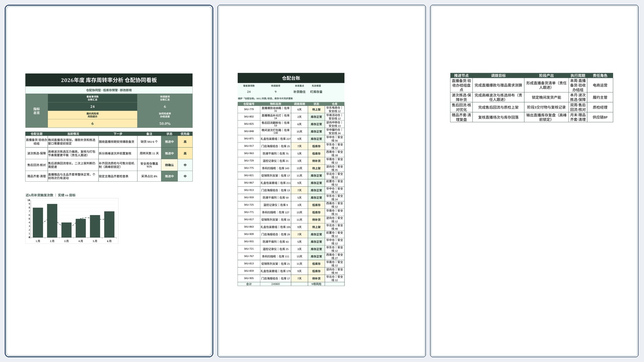
Task: Select the 待确认 status cell
Action: click(x=169, y=165)
